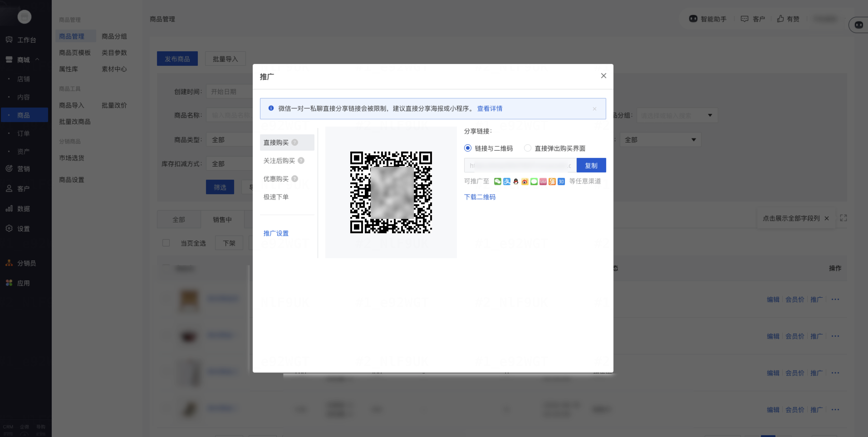The height and width of the screenshot is (437, 868).
Task: Click the green WeChat channel icon
Action: pyautogui.click(x=498, y=182)
